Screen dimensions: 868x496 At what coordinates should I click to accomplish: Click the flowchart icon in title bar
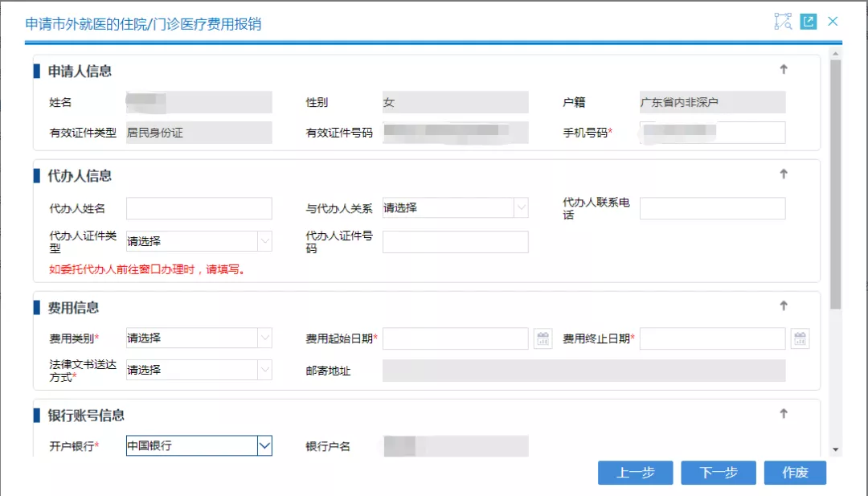783,22
